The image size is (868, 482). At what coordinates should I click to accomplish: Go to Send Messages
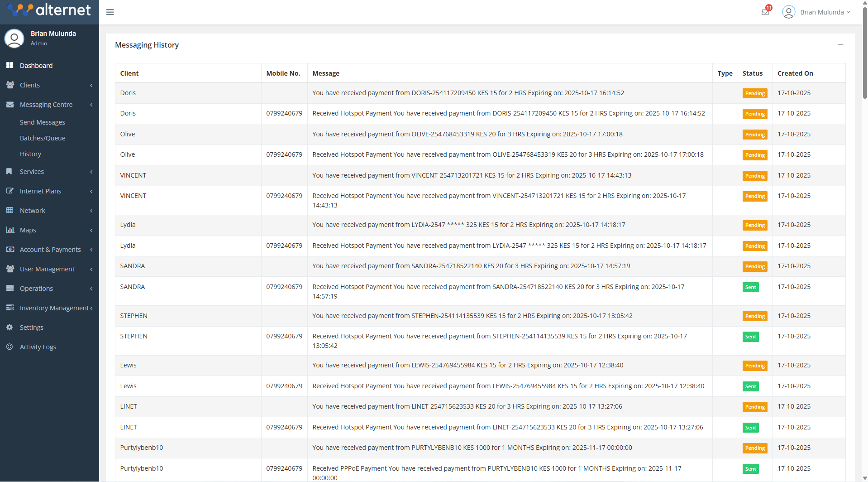click(42, 122)
